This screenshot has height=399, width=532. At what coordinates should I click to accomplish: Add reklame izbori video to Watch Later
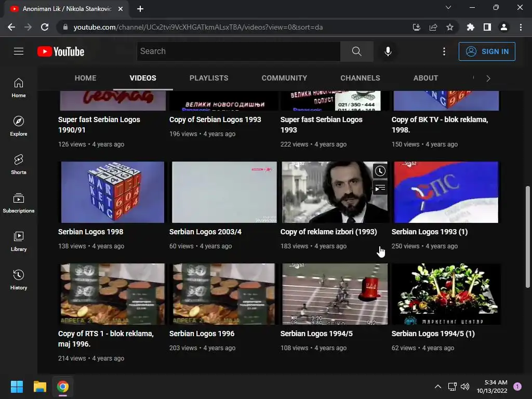point(380,171)
